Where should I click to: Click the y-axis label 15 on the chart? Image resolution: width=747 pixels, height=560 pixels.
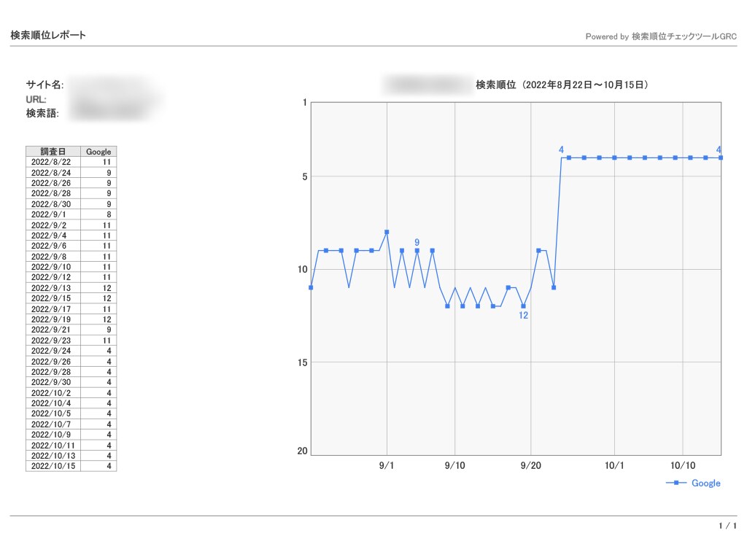click(303, 362)
